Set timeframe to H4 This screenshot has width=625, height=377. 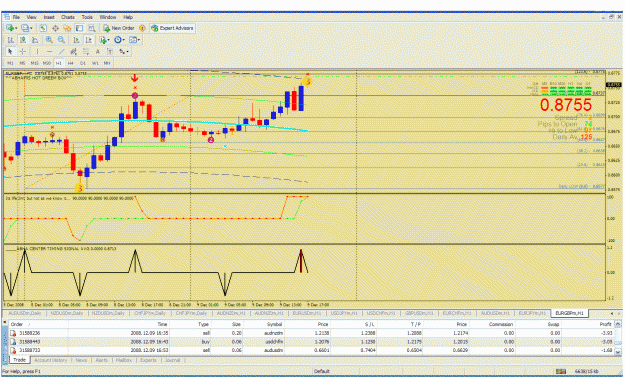point(71,63)
